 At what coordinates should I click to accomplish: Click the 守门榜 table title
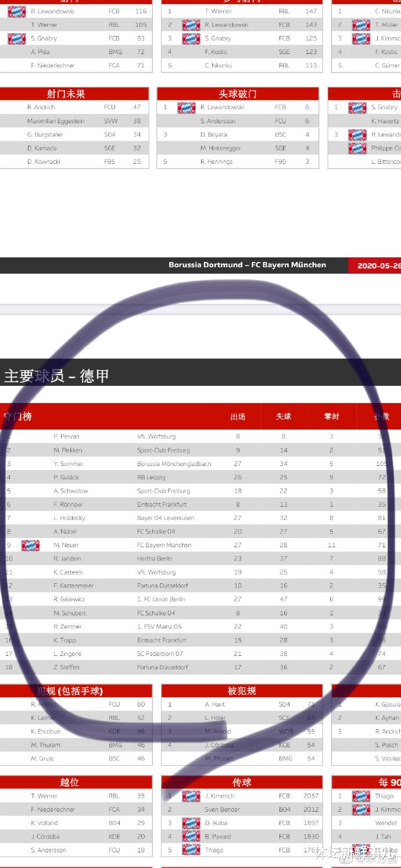(x=17, y=417)
